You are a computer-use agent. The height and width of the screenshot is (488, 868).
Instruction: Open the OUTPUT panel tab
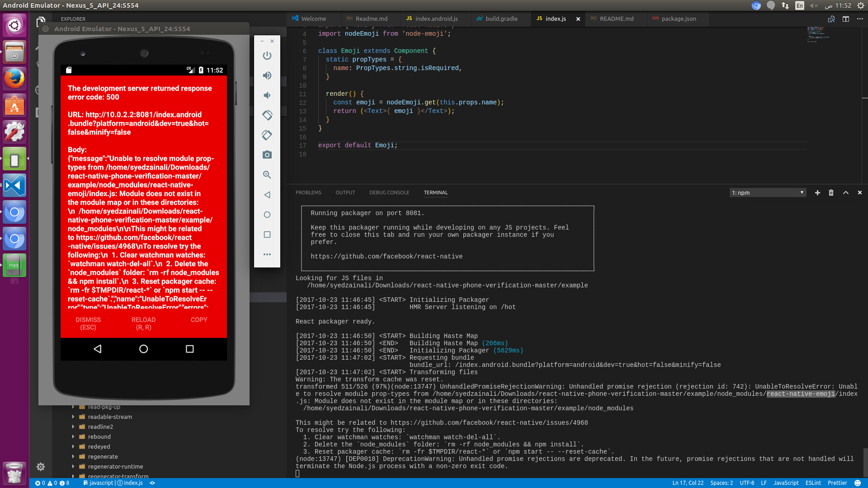(345, 193)
